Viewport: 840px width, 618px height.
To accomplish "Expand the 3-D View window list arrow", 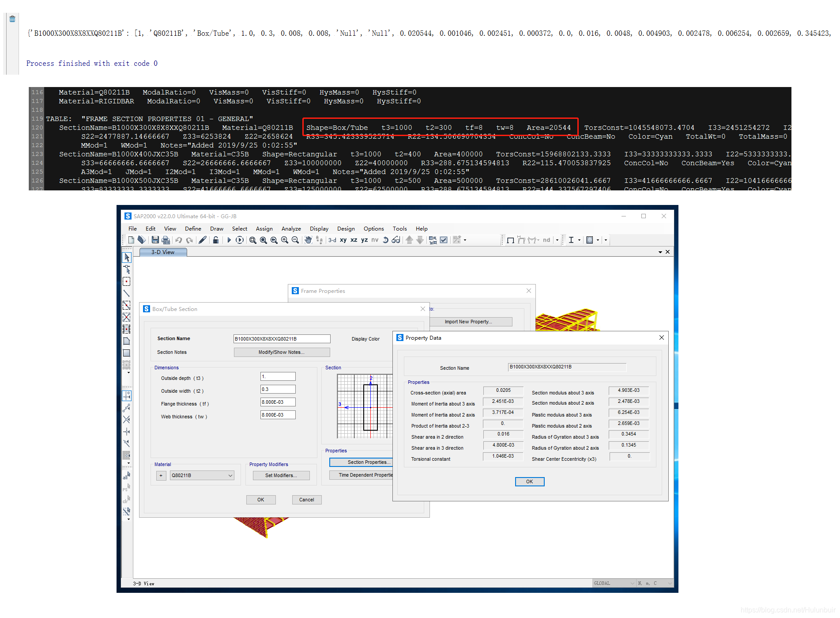I will pyautogui.click(x=660, y=252).
